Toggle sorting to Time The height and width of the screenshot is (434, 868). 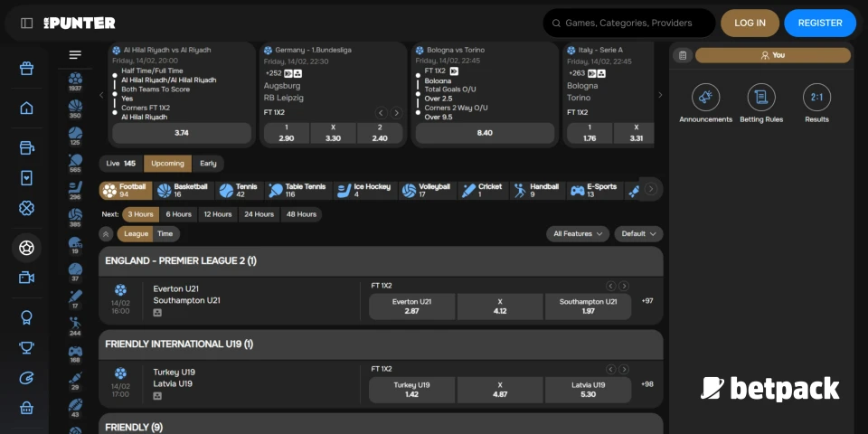coord(165,234)
